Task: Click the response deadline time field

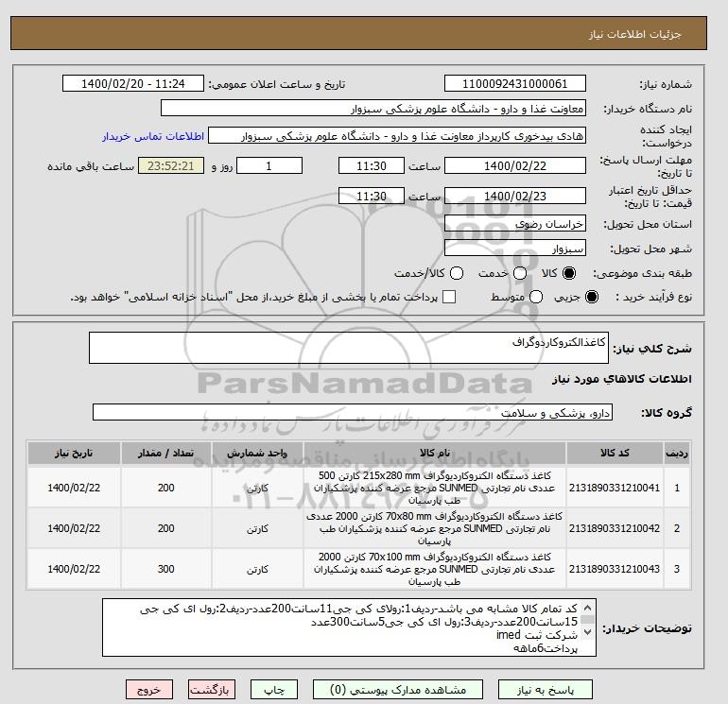Action: 372,165
